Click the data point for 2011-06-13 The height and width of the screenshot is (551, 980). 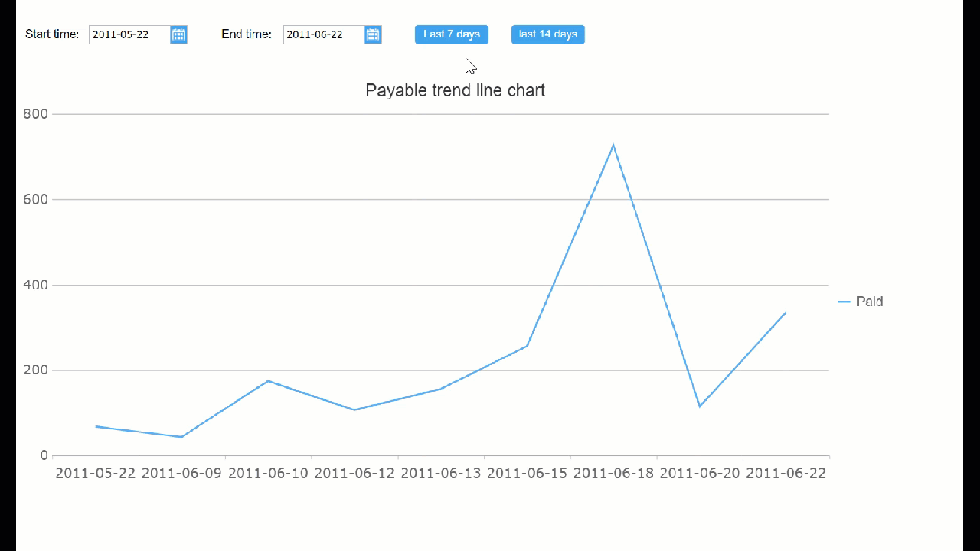(x=441, y=389)
